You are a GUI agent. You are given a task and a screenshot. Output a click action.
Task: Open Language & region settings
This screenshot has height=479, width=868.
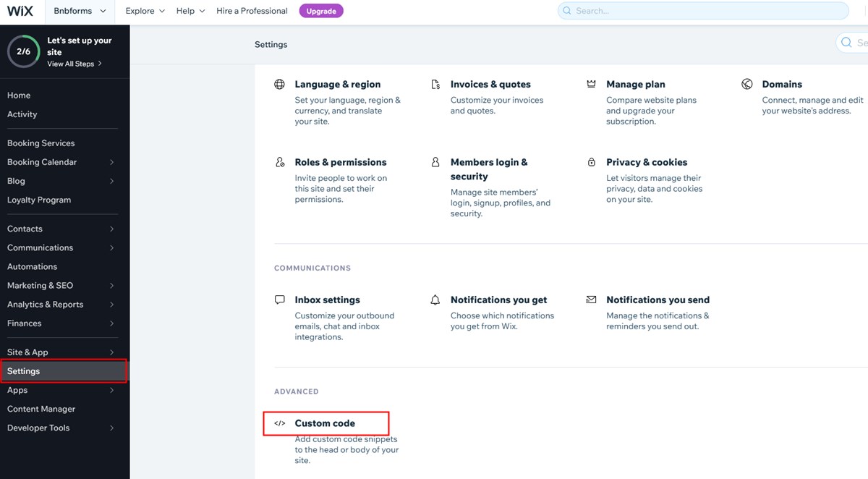pos(337,84)
